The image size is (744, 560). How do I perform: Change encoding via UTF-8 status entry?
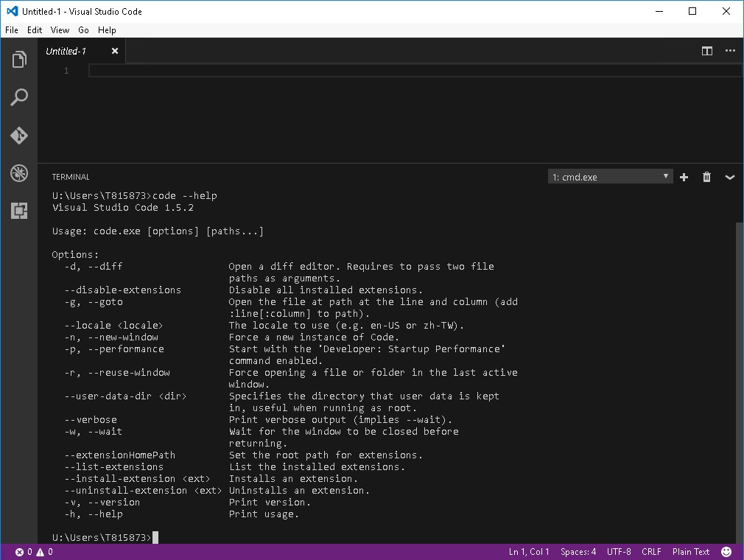(619, 551)
